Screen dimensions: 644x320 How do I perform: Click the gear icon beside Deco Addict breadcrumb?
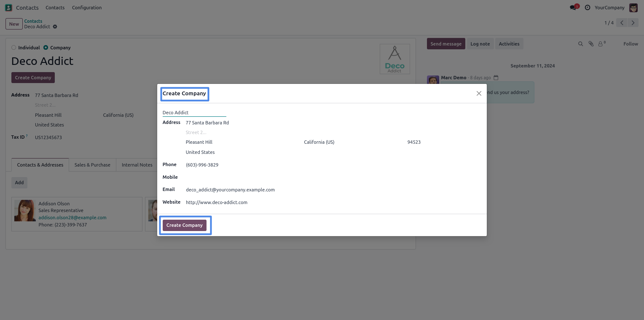[x=55, y=27]
